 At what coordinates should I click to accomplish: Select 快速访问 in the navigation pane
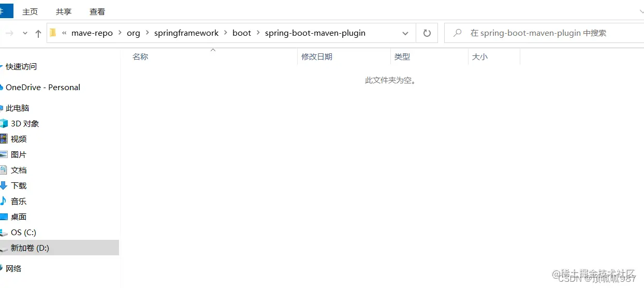click(x=21, y=67)
